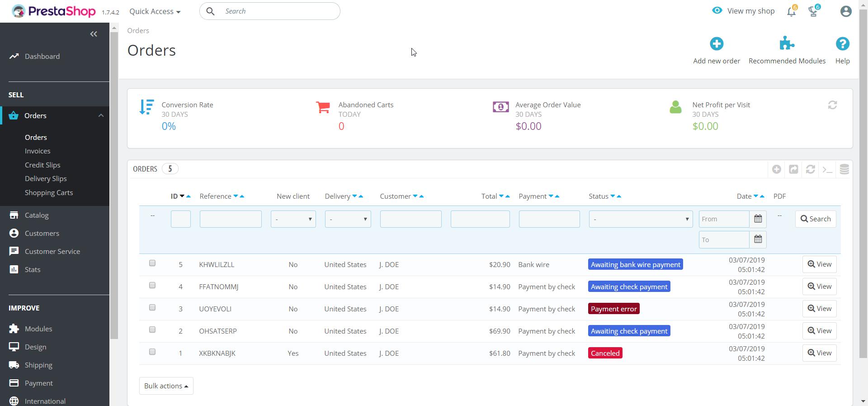Sort Date column descending arrow

click(x=756, y=196)
